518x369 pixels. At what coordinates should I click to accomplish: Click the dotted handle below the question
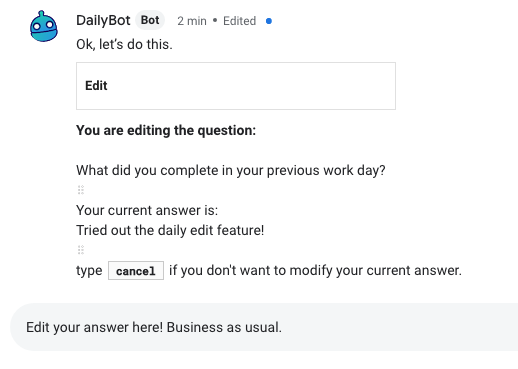(81, 190)
